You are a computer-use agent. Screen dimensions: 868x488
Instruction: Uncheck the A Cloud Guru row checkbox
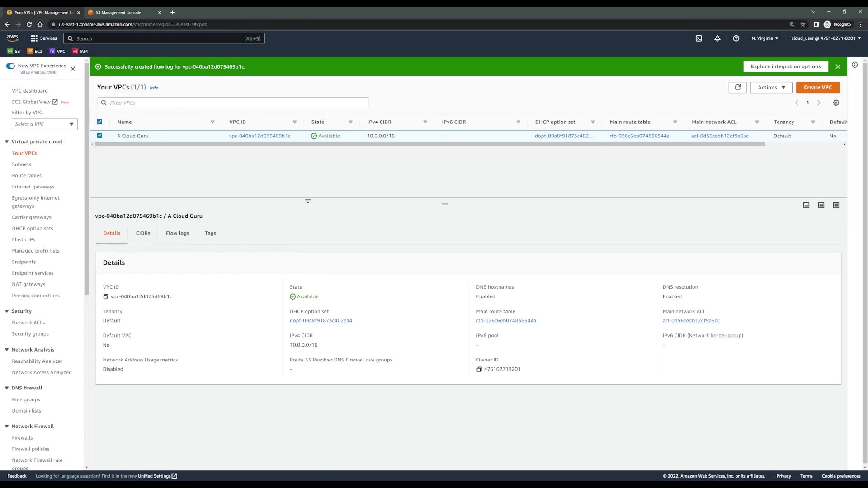[x=99, y=136]
